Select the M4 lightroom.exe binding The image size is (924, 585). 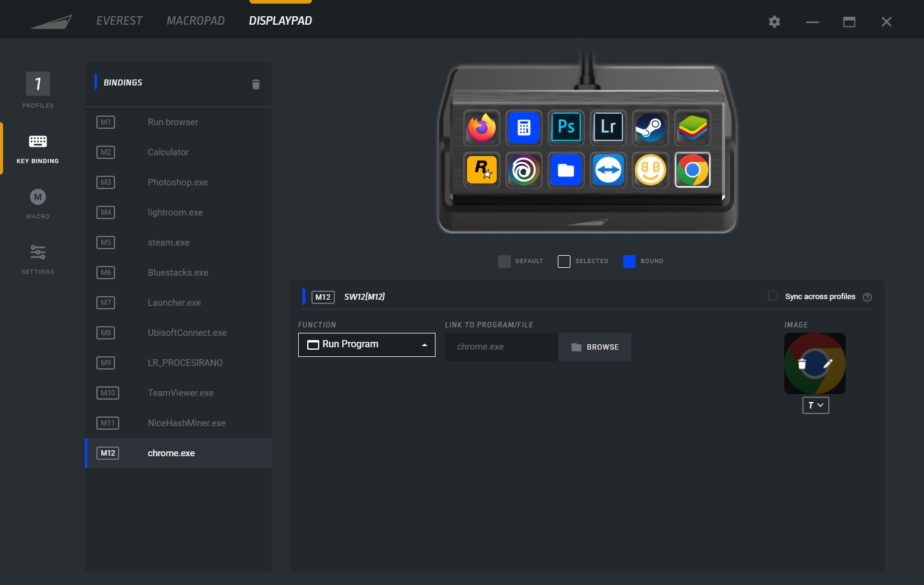pyautogui.click(x=178, y=212)
